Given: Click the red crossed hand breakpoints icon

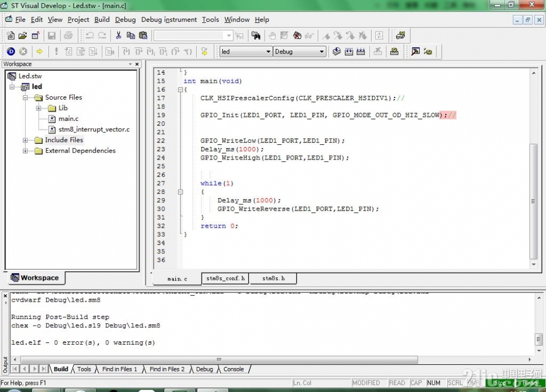Looking at the screenshot, I should click(297, 35).
